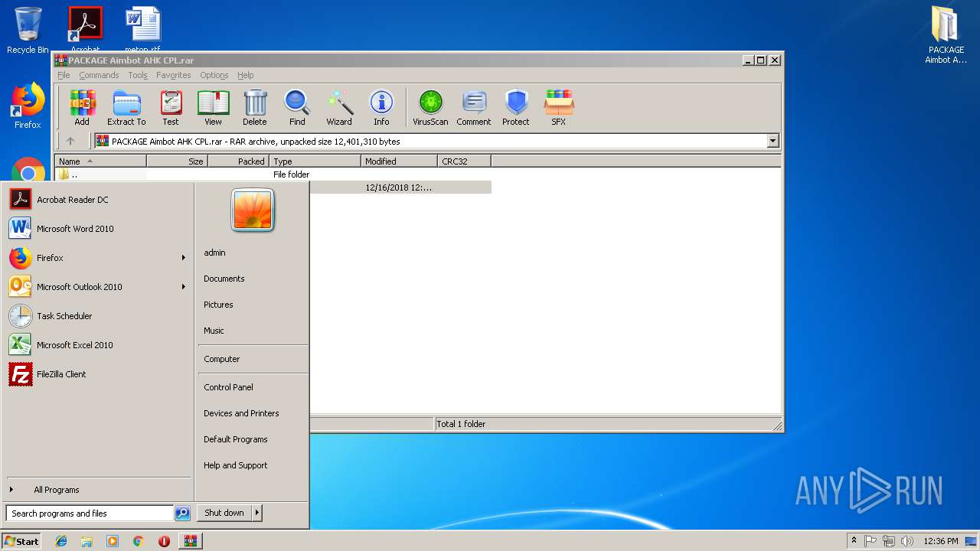Image resolution: width=980 pixels, height=551 pixels.
Task: Start VirusScan on the archive
Action: pos(430,107)
